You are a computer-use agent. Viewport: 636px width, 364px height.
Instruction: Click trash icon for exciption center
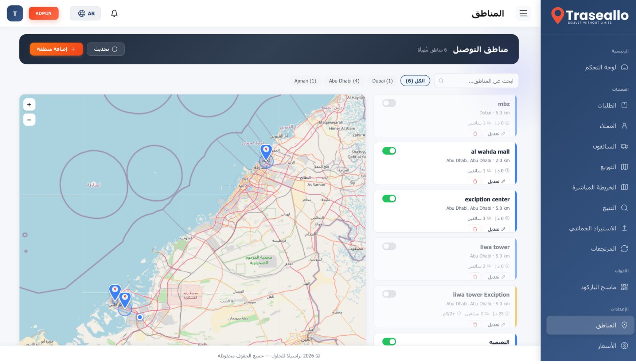pos(475,229)
